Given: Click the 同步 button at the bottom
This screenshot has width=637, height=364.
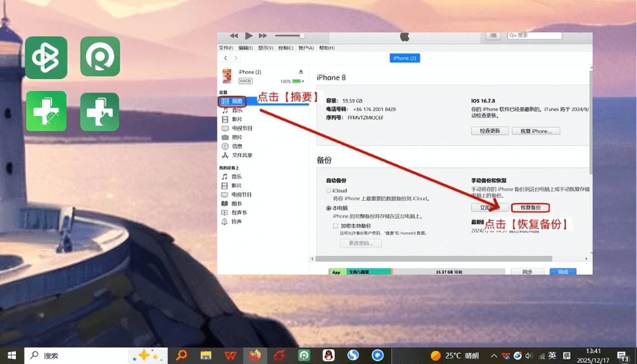Looking at the screenshot, I should [x=527, y=272].
